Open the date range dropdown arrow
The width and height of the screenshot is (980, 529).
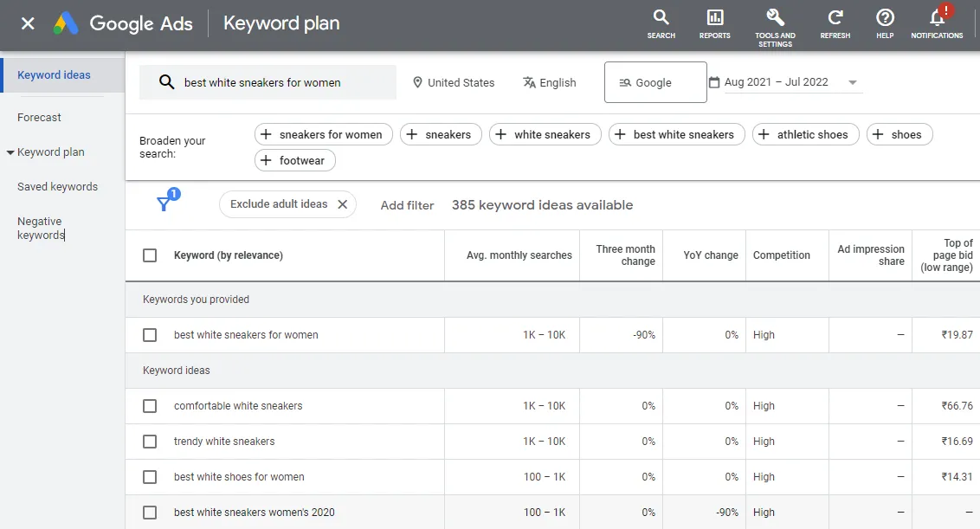pos(852,82)
